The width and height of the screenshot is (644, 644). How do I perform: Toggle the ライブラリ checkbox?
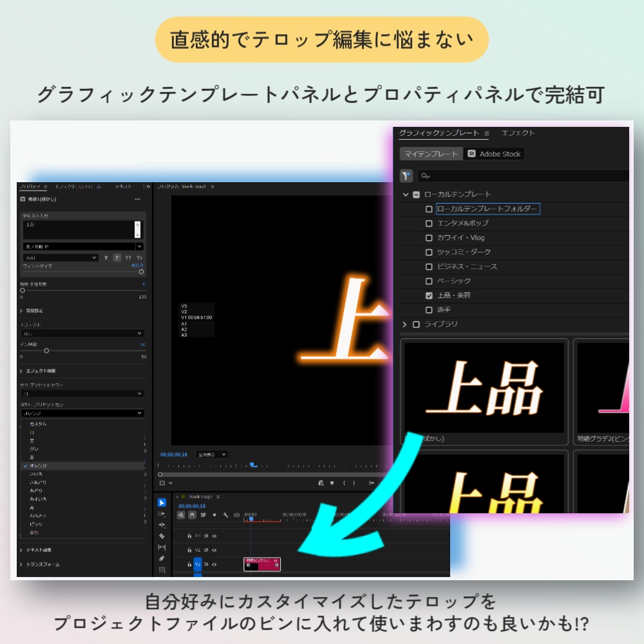(x=416, y=325)
